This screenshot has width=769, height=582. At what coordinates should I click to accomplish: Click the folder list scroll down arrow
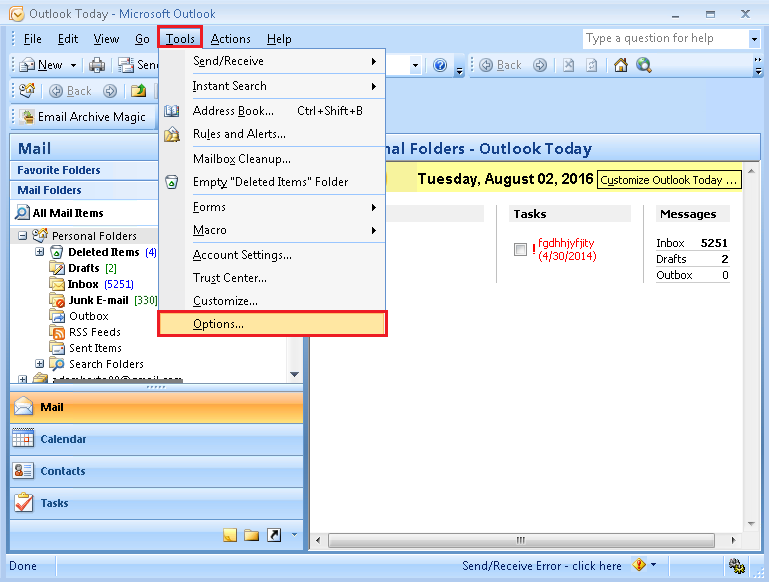294,375
